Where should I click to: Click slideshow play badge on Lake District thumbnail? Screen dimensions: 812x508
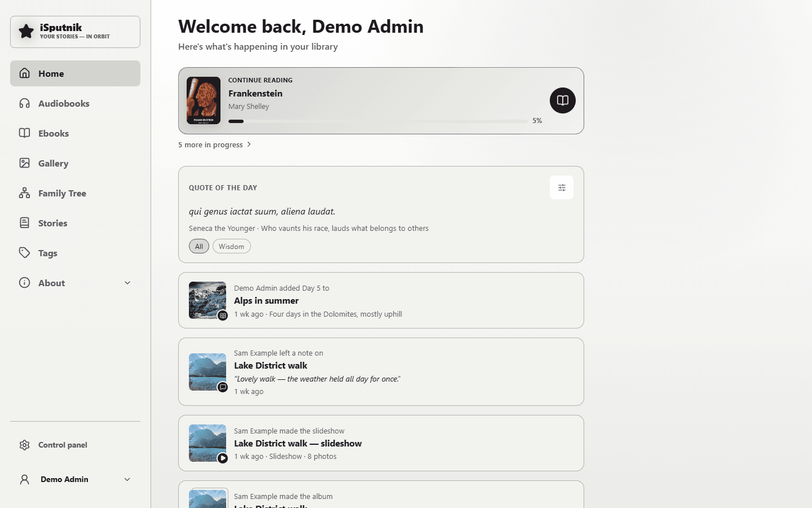point(223,458)
